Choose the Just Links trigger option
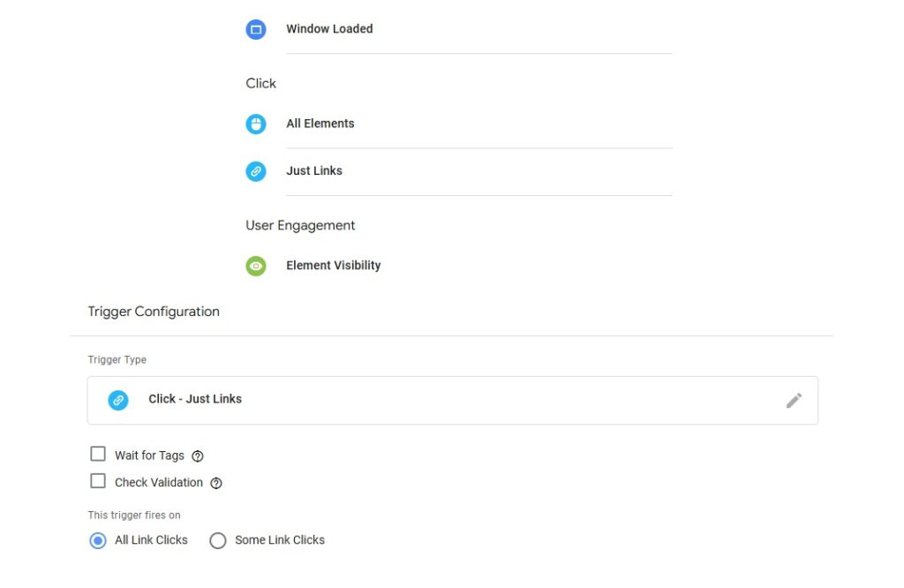 [x=314, y=170]
